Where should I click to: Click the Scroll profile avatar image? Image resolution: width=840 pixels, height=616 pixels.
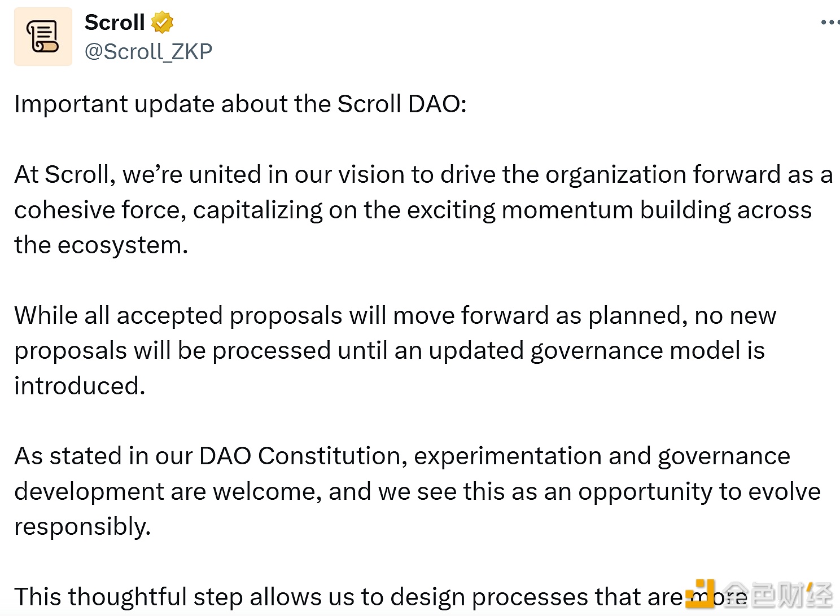[43, 37]
